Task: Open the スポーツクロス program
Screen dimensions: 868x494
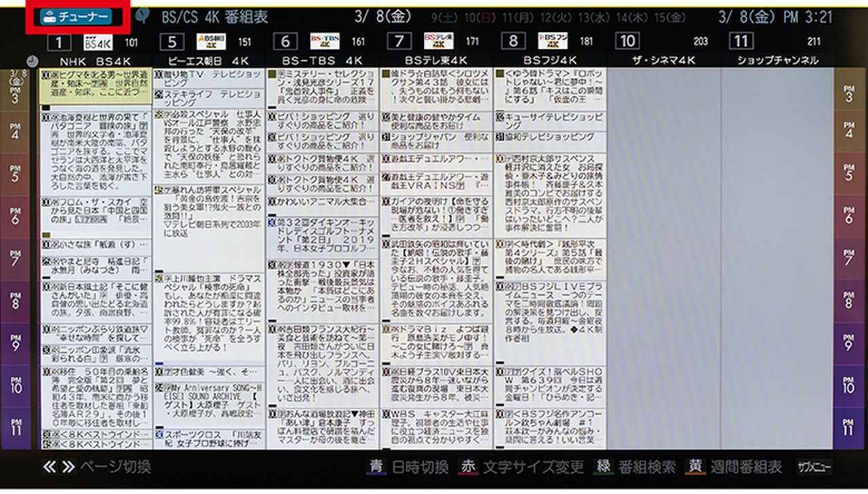Action: coord(209,437)
